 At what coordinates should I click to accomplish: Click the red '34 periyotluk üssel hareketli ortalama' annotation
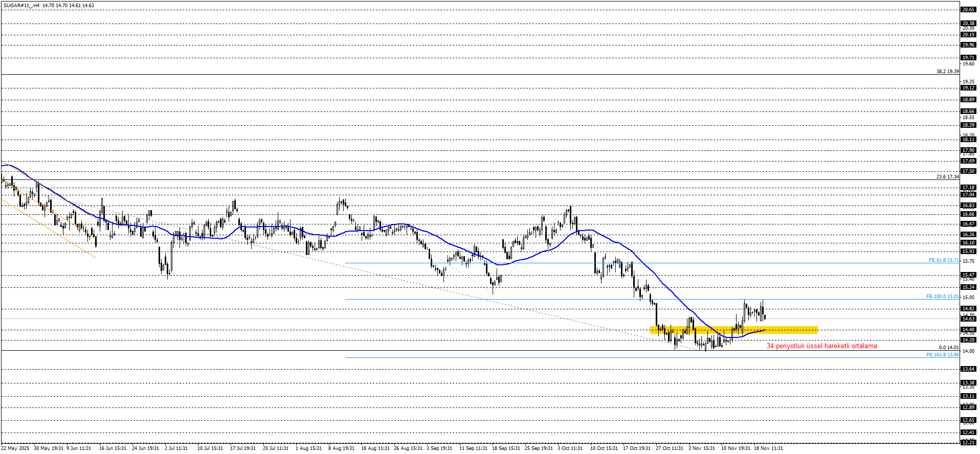coord(821,346)
